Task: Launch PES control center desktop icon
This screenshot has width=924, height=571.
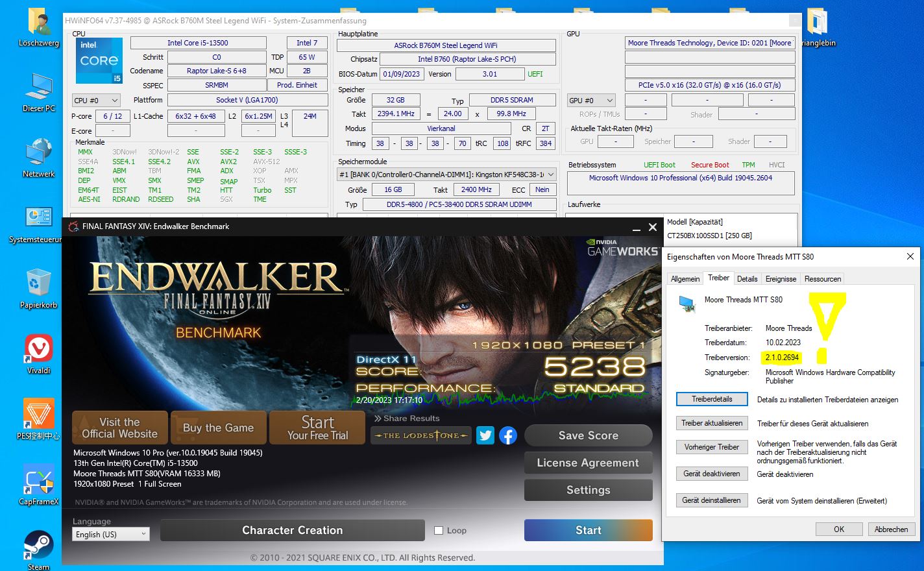Action: click(39, 414)
